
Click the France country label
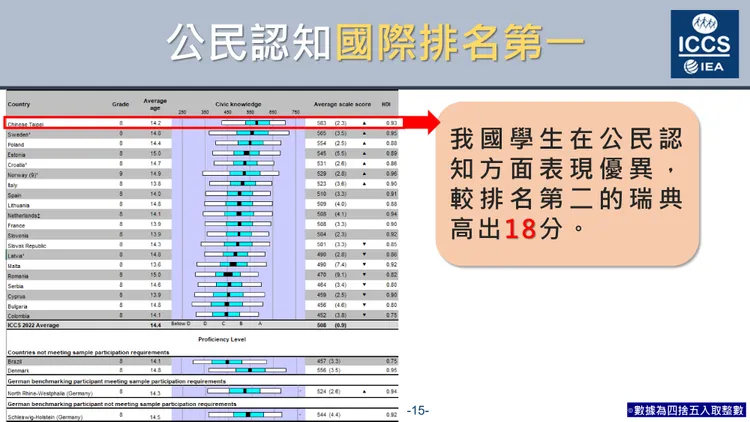pyautogui.click(x=16, y=225)
